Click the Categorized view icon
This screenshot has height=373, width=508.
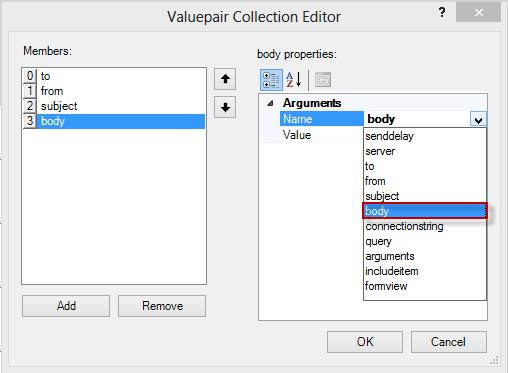(271, 80)
